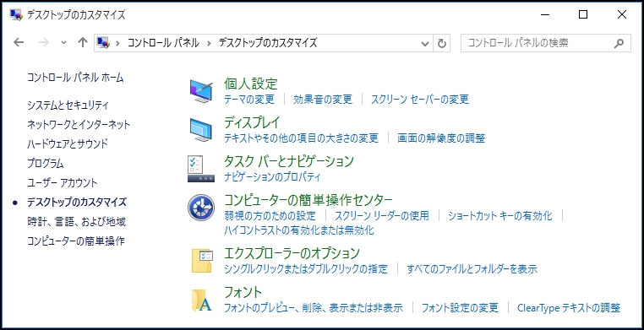
Task: Open フォントのプレビュー、削除、表示または非表示 link
Action: point(314,308)
